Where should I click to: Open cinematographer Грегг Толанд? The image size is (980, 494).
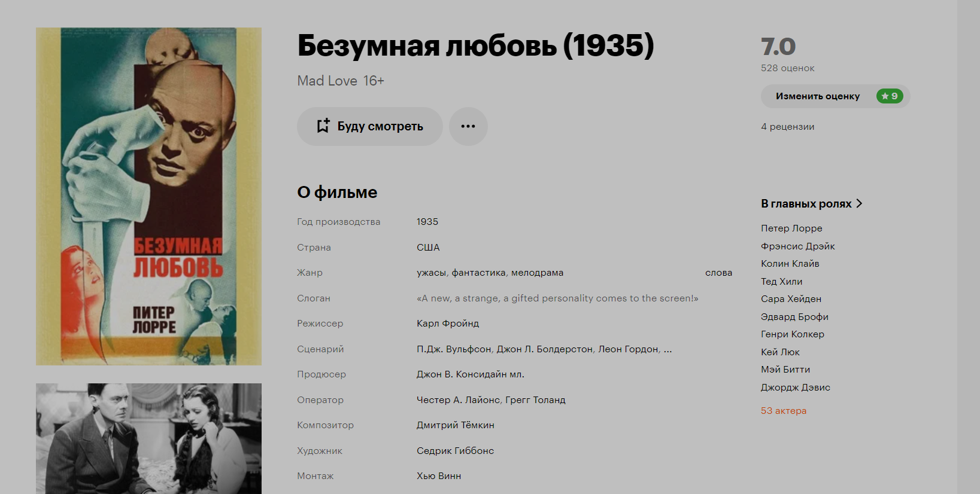click(x=535, y=400)
